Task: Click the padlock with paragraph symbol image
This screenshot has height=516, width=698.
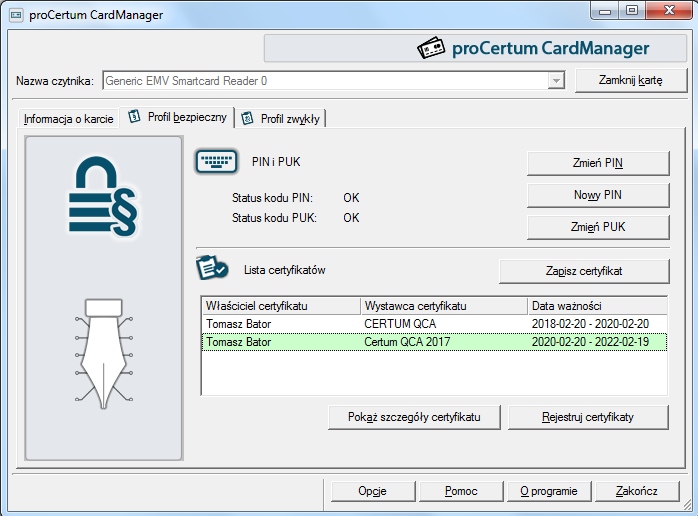Action: pyautogui.click(x=103, y=196)
